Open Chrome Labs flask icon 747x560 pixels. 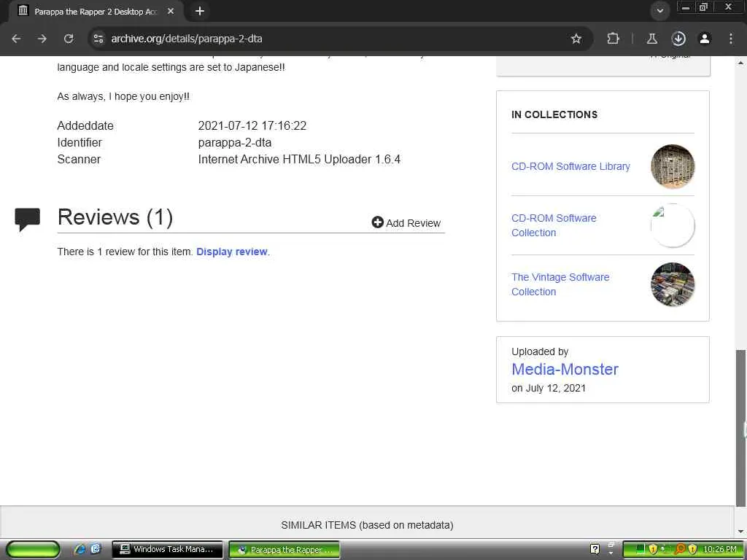point(651,39)
